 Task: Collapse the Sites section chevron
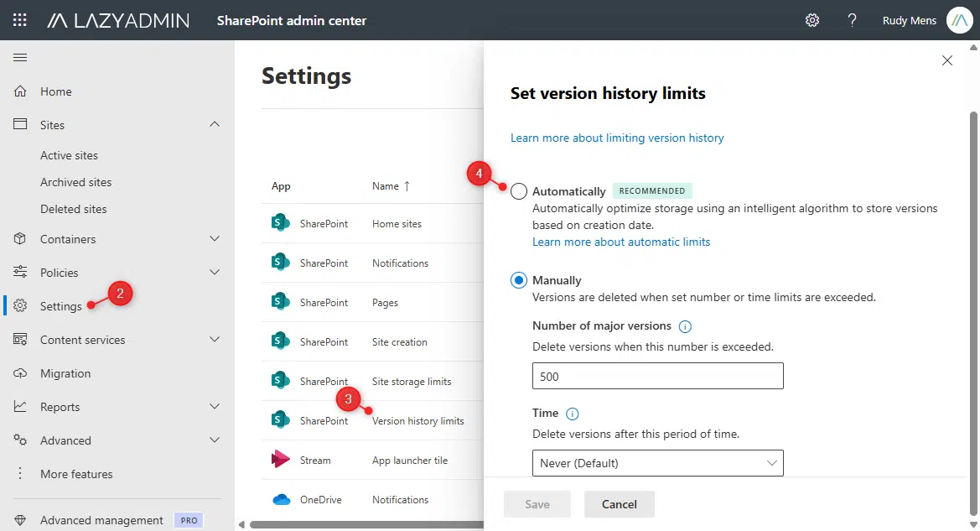[x=215, y=124]
